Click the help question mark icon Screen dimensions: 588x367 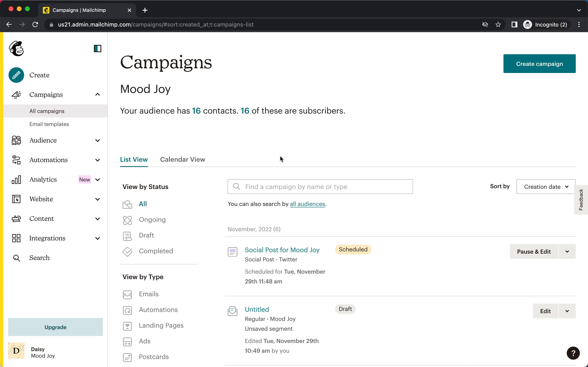(x=573, y=353)
